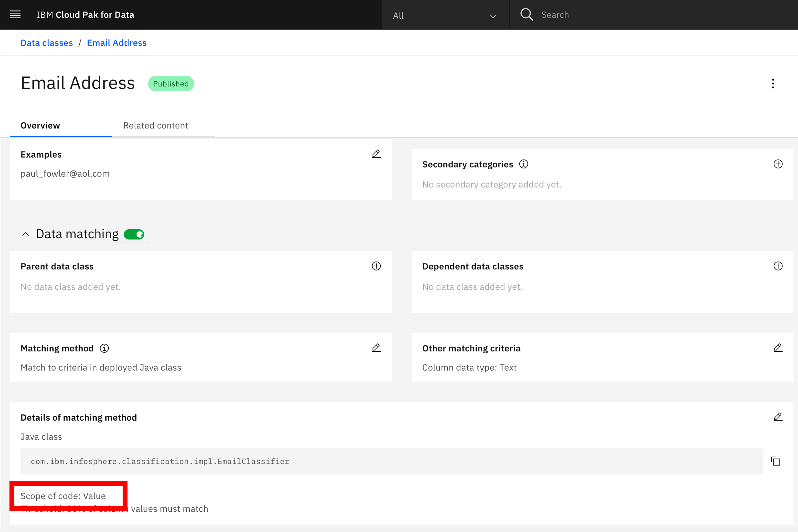Image resolution: width=798 pixels, height=532 pixels.
Task: Open the three-dot overflow menu
Action: click(773, 83)
